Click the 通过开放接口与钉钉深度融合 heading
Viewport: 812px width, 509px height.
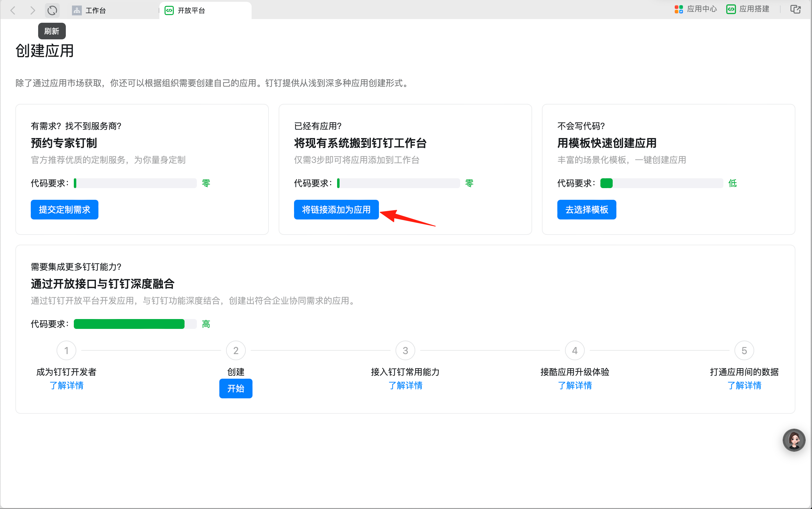point(103,284)
